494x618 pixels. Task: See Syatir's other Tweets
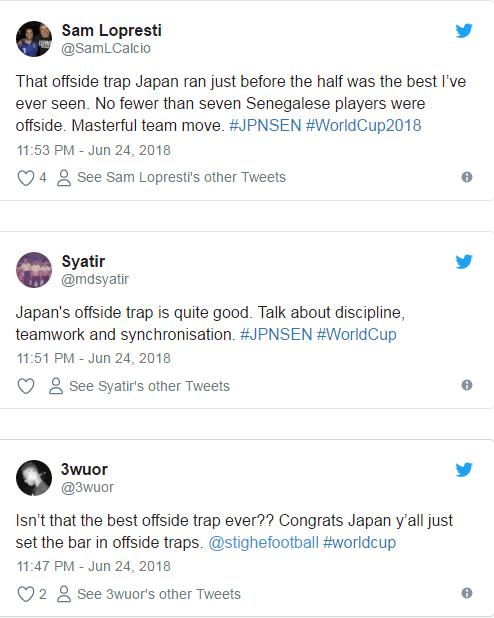click(x=139, y=386)
